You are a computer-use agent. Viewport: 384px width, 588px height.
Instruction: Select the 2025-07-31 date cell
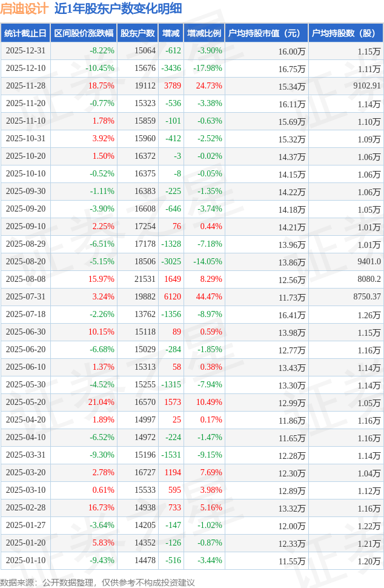[x=25, y=297]
